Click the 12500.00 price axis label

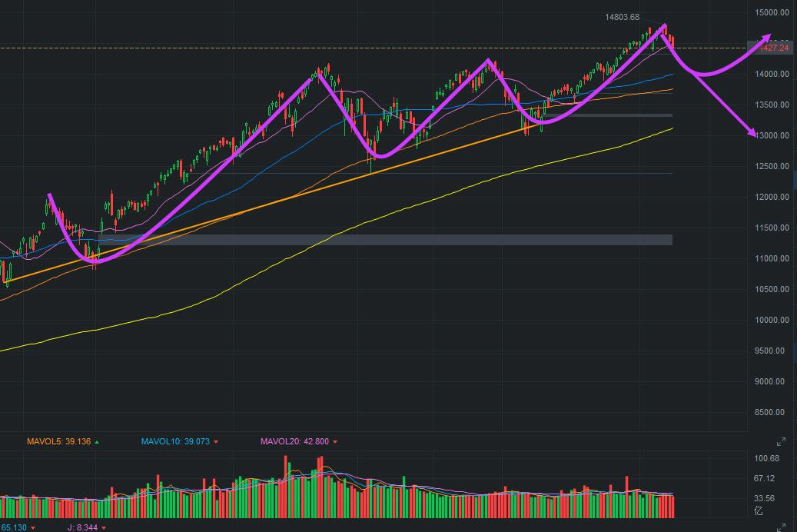[772, 166]
